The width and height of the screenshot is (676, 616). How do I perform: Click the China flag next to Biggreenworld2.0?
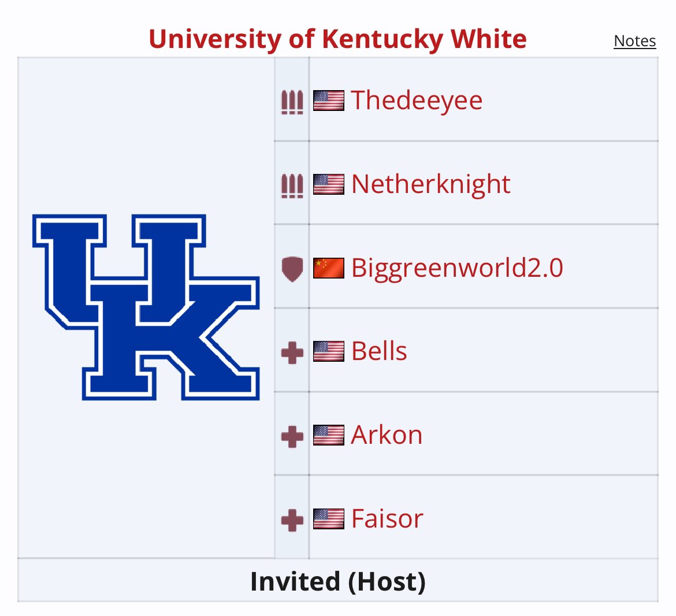[329, 268]
